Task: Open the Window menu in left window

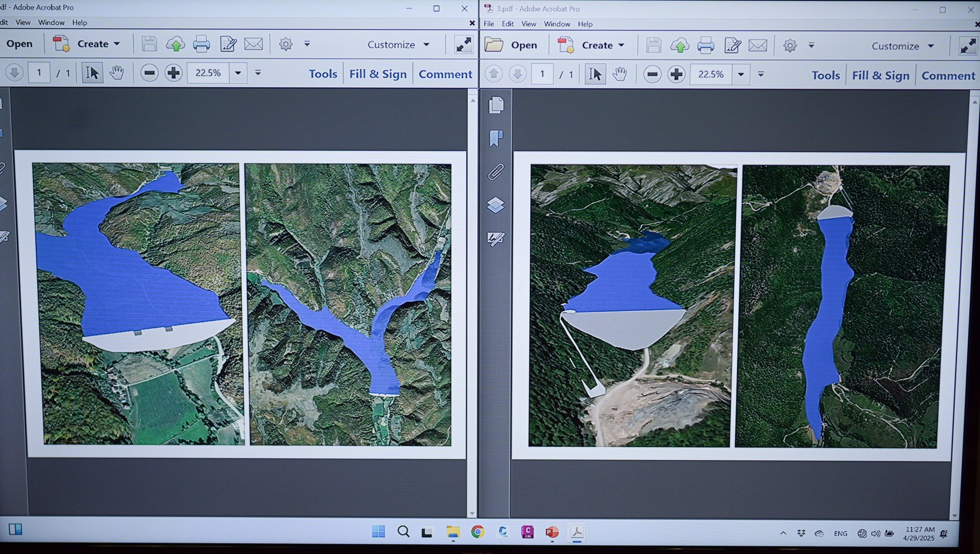Action: point(51,23)
